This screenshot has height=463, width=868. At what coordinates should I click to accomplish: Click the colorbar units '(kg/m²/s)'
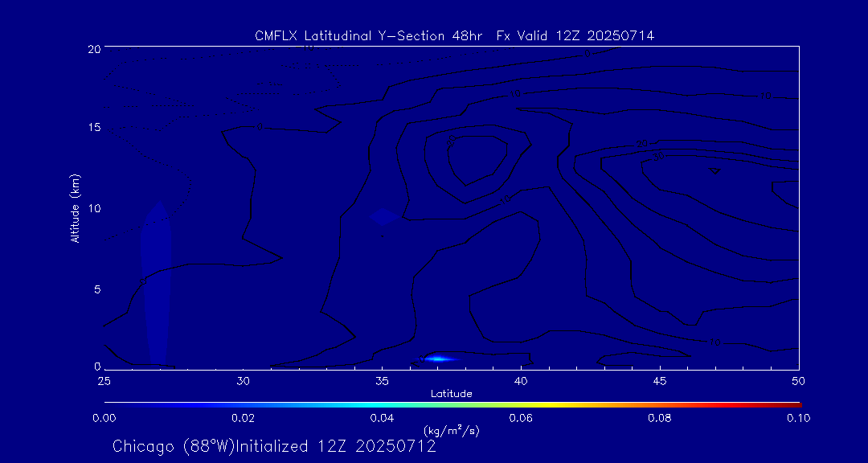pyautogui.click(x=451, y=430)
